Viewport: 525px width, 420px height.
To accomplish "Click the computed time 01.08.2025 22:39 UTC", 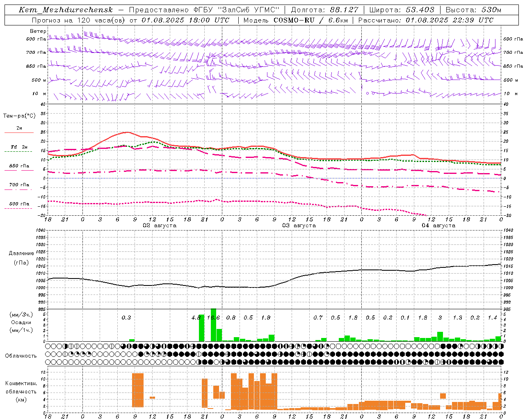I will pos(450,20).
